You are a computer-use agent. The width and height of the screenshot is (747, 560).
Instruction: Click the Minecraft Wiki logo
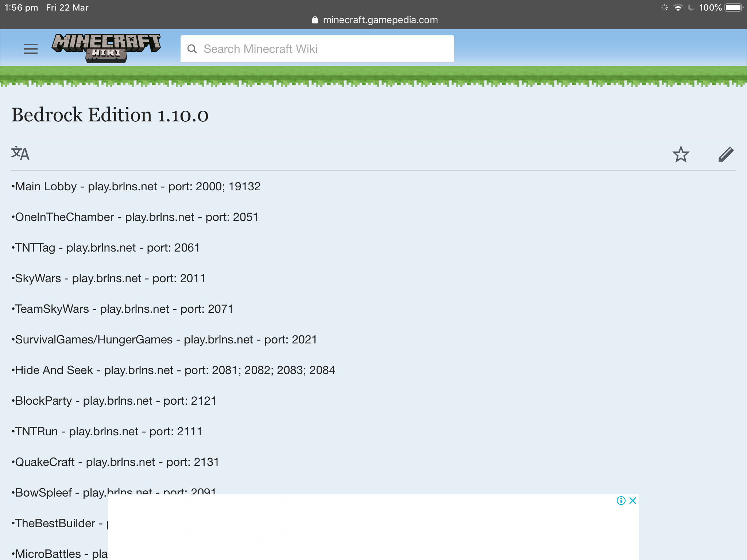click(106, 48)
